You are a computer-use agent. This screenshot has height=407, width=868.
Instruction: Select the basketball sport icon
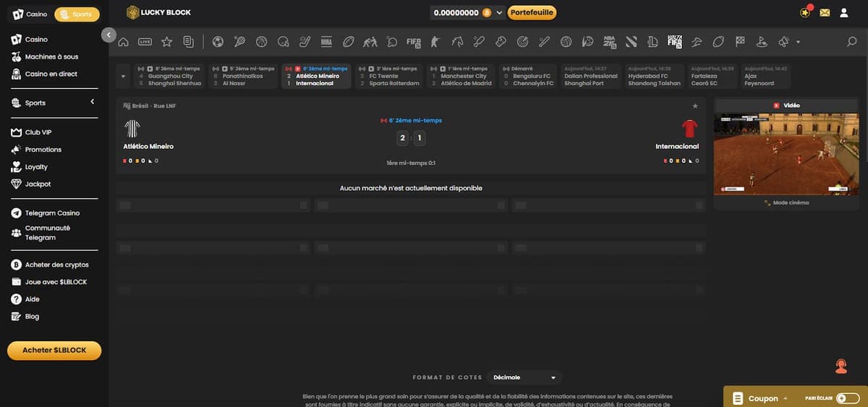tap(261, 42)
